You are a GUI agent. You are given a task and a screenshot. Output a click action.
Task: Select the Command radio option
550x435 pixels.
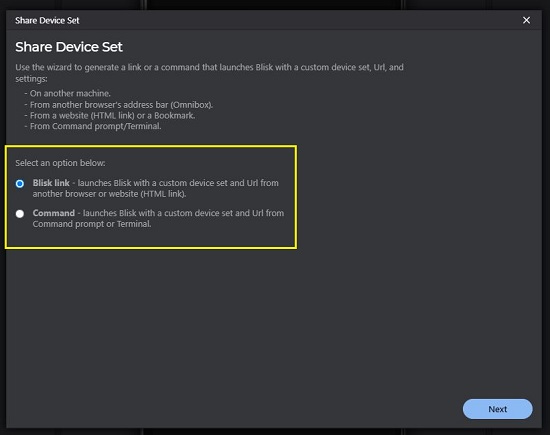[x=20, y=214]
